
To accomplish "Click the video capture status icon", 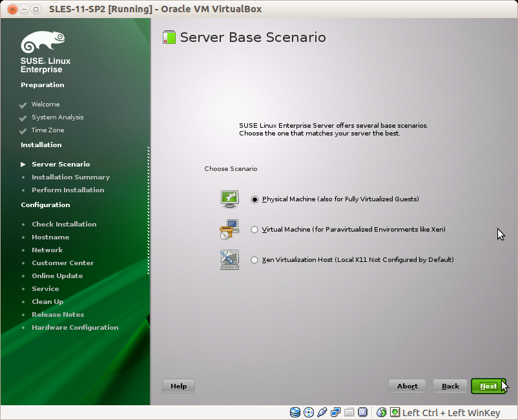I will coord(363,412).
